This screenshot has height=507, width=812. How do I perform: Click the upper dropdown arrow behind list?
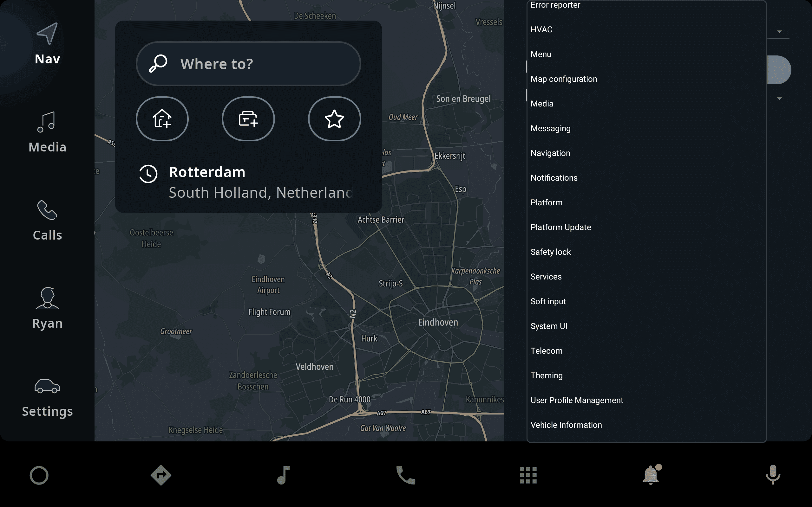[x=779, y=31]
